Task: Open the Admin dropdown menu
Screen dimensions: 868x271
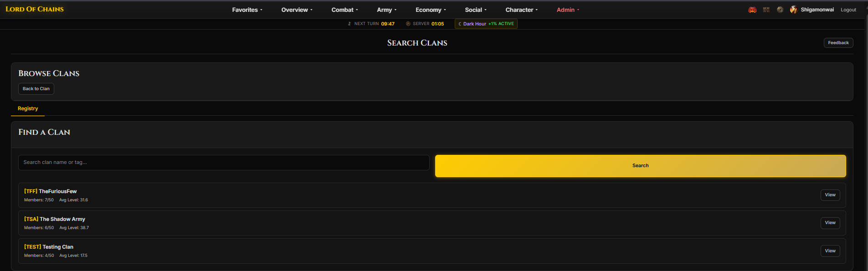Action: pyautogui.click(x=568, y=10)
